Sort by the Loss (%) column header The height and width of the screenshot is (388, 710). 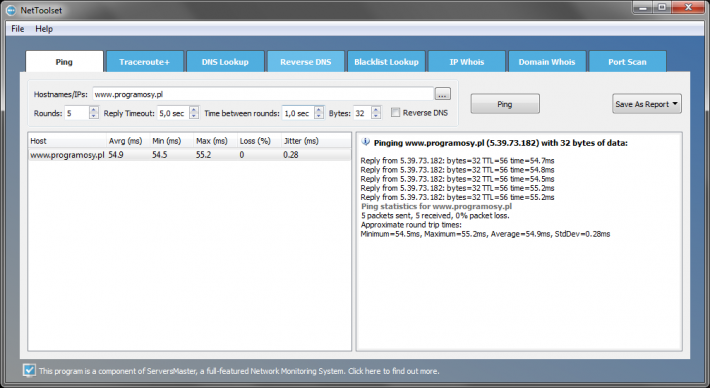[x=259, y=141]
